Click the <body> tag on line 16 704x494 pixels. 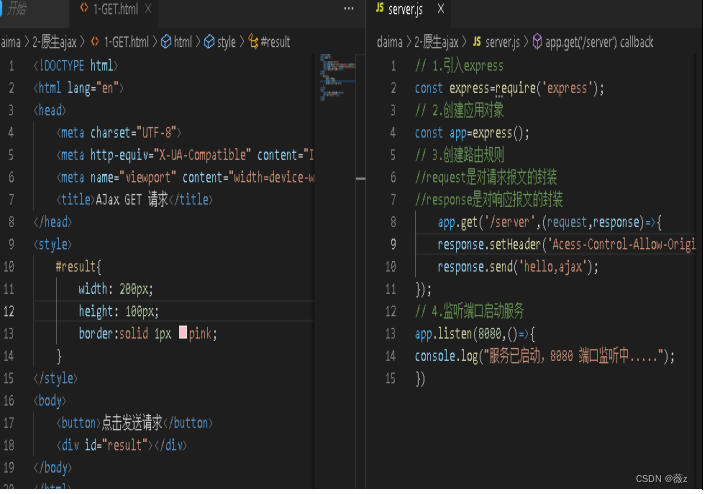[x=50, y=401]
